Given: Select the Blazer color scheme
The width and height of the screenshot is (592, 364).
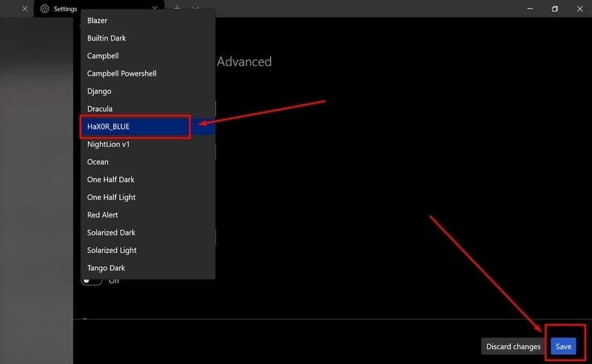Looking at the screenshot, I should pyautogui.click(x=147, y=21).
